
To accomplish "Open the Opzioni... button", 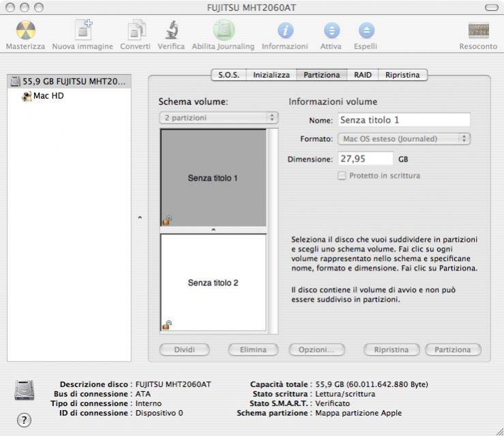I will pyautogui.click(x=316, y=349).
